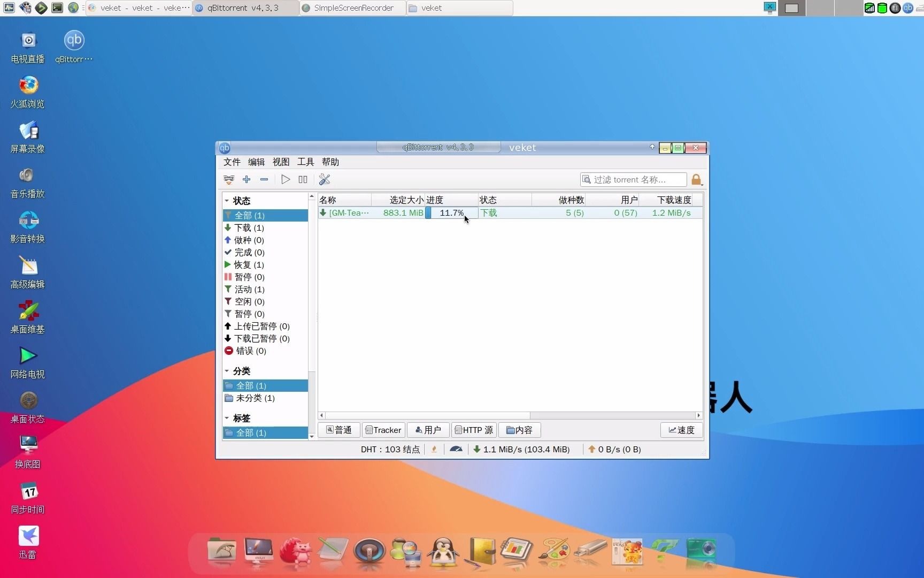Switch to the HTTP 源 tab

(474, 430)
